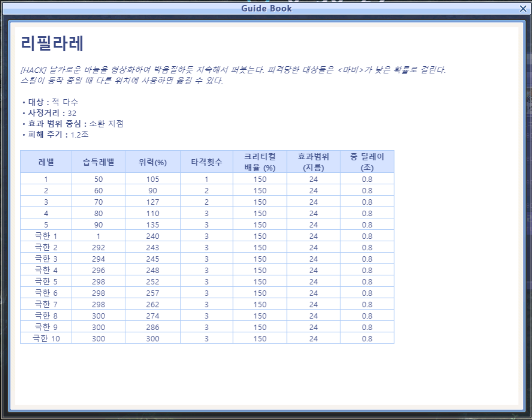
Task: Click acquisition level 60 in level 2 row
Action: pos(98,191)
